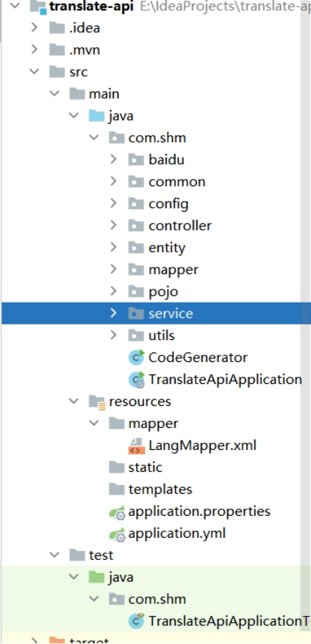Click the green test java root icon
The image size is (311, 644).
pyautogui.click(x=97, y=577)
